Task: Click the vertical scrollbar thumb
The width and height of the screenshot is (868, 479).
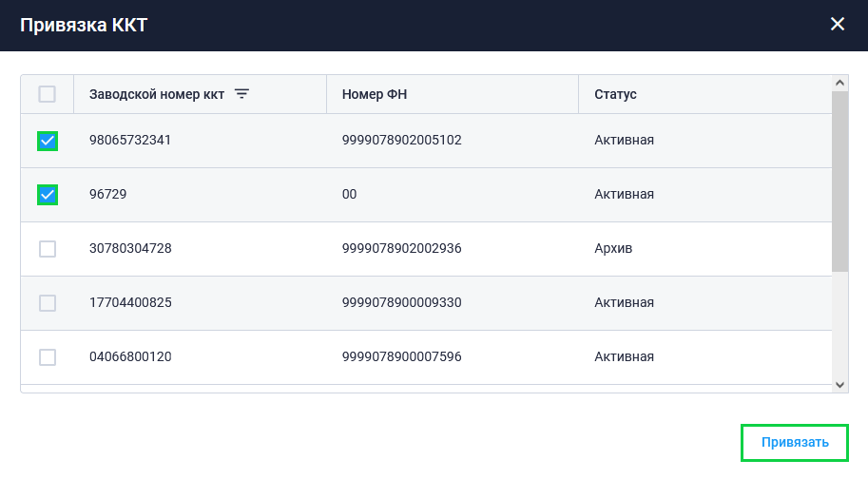Action: click(x=839, y=181)
